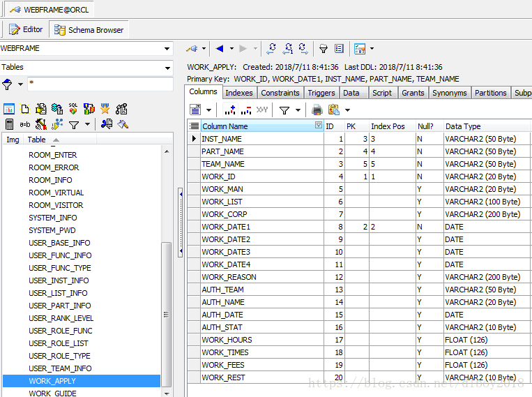The width and height of the screenshot is (532, 397).
Task: Click the blue dots diagram icon
Action: click(x=57, y=125)
